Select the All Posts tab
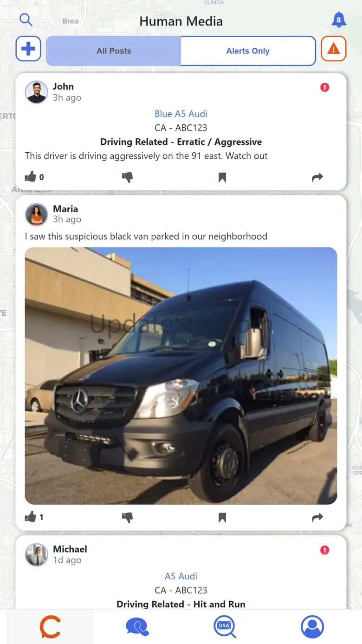This screenshot has width=362, height=644. point(114,51)
